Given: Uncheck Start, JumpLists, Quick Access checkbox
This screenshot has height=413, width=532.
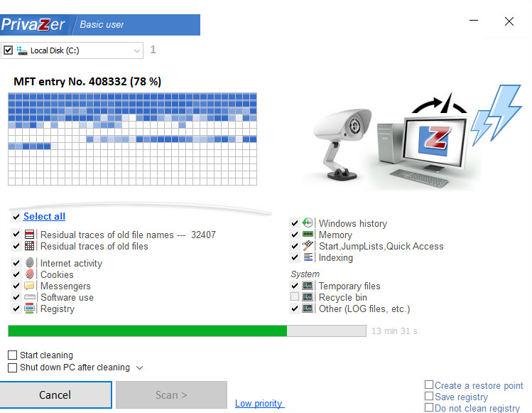Looking at the screenshot, I should 295,246.
